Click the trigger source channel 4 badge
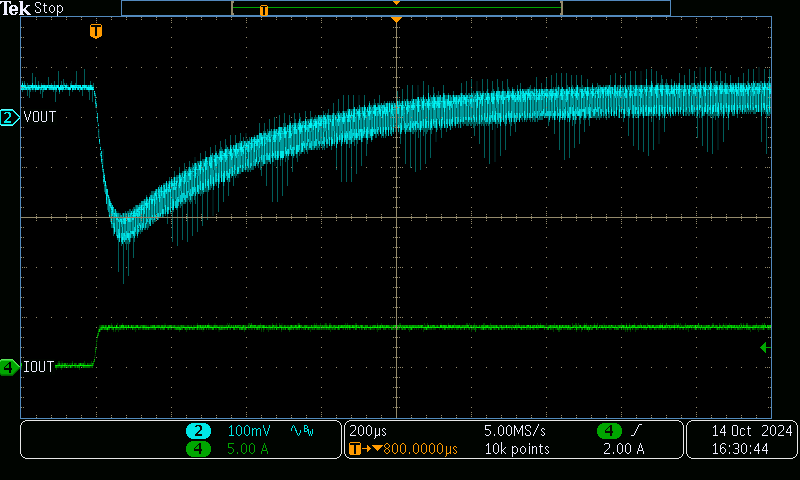Image resolution: width=800 pixels, height=480 pixels. (608, 431)
